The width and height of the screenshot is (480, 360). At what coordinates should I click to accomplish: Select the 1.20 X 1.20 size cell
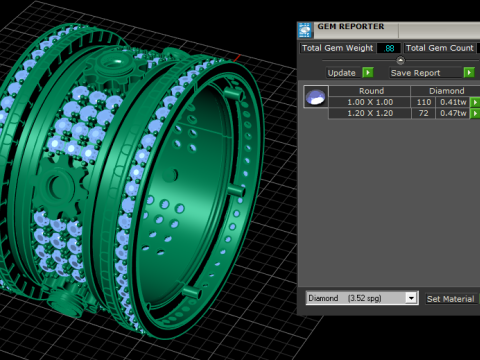coord(370,113)
